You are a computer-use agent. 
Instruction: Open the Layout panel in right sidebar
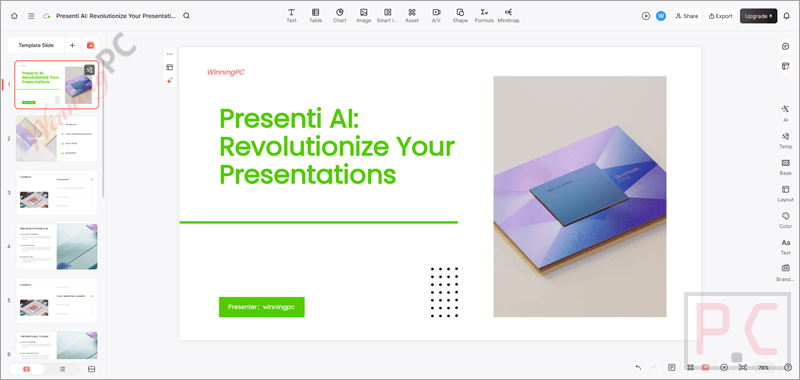(x=785, y=193)
